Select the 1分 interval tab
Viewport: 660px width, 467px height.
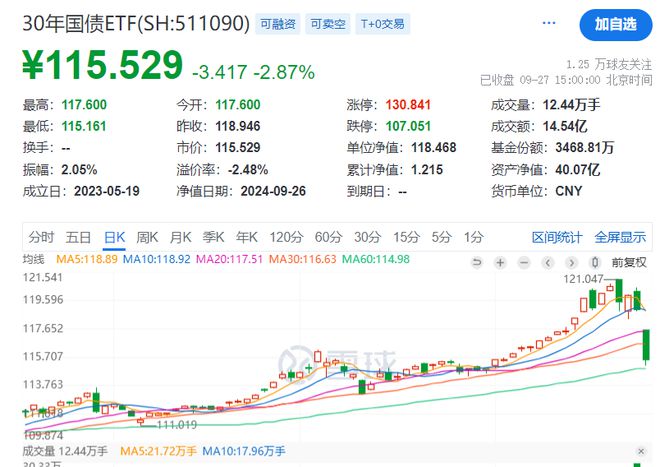pos(474,237)
